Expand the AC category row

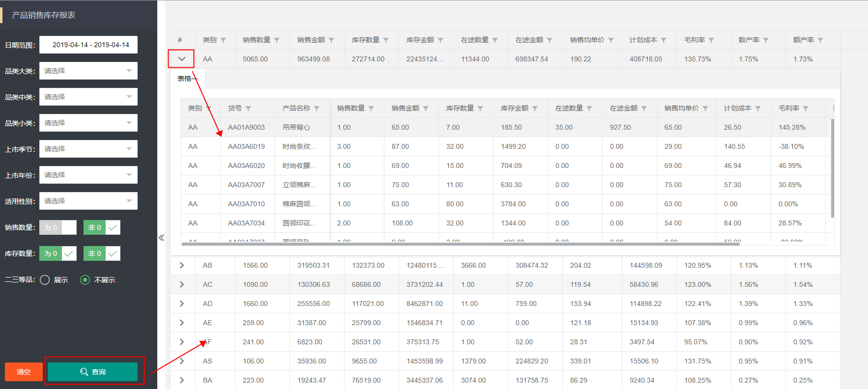coord(182,284)
